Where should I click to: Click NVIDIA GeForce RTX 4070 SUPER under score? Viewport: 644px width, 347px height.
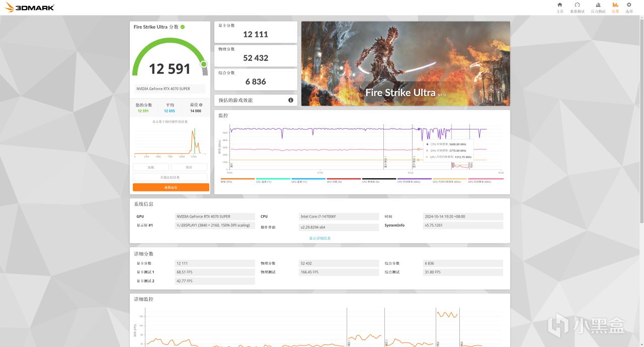(x=170, y=89)
